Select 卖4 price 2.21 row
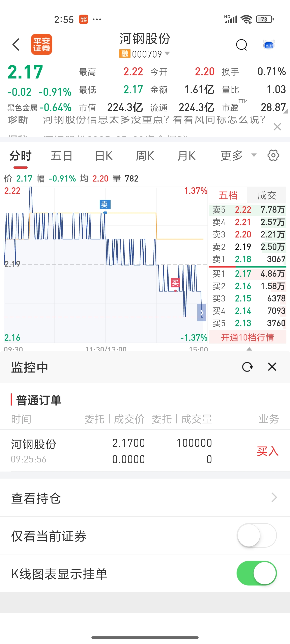Viewport: 290px width, 644px height. 248,222
